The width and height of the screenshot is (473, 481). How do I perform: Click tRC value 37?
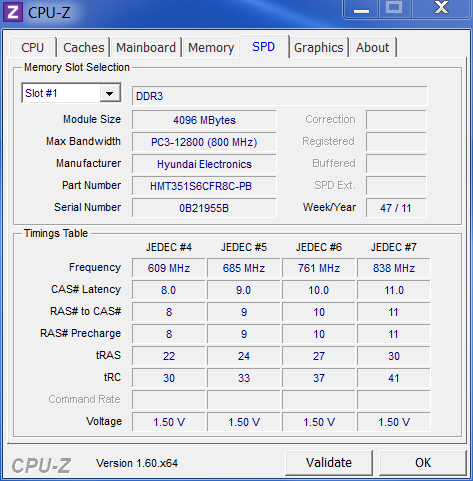pos(319,378)
